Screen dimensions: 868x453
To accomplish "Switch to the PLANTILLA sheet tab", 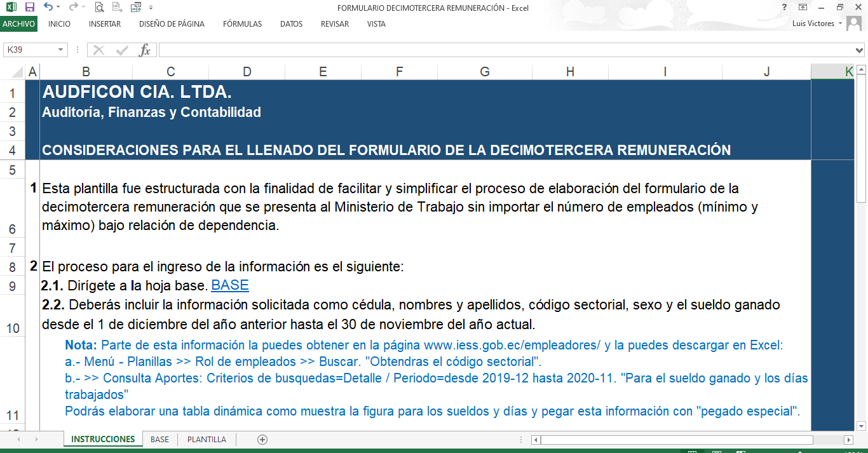I will pos(207,440).
